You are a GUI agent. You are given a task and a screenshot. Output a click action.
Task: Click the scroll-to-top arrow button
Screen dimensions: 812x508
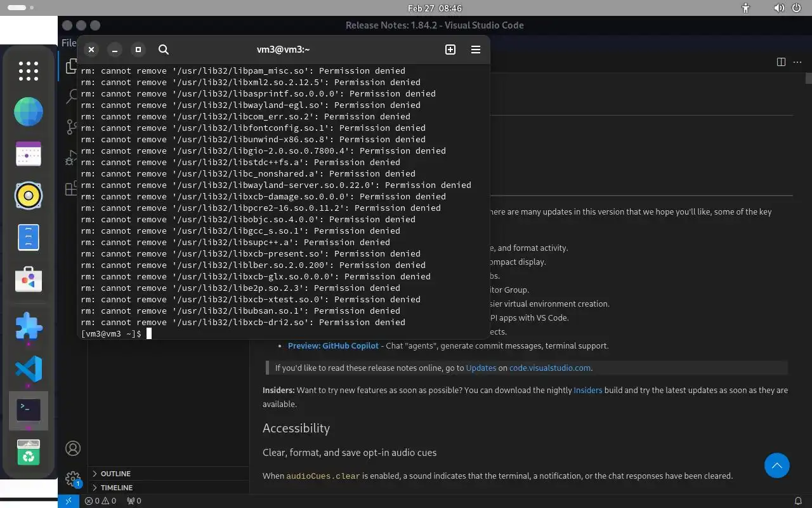point(777,465)
